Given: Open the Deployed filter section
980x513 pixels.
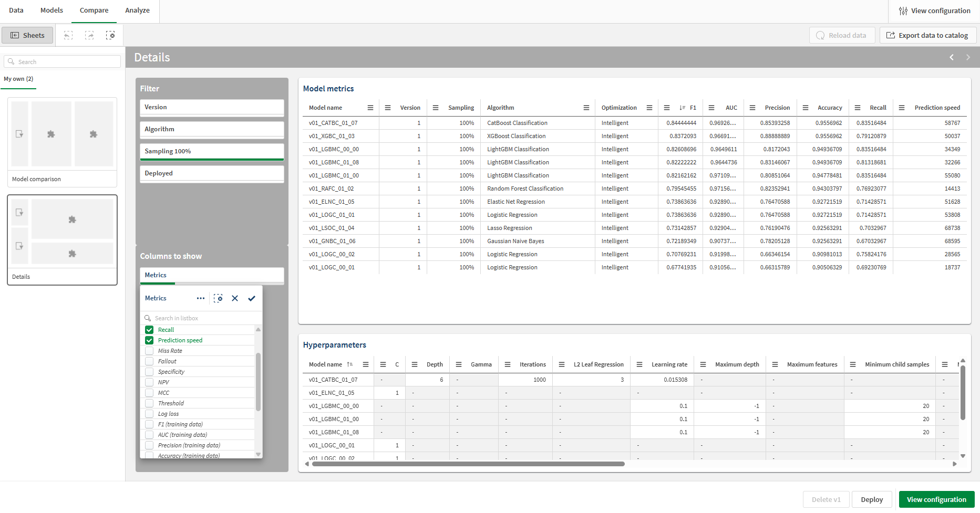Looking at the screenshot, I should click(x=212, y=173).
